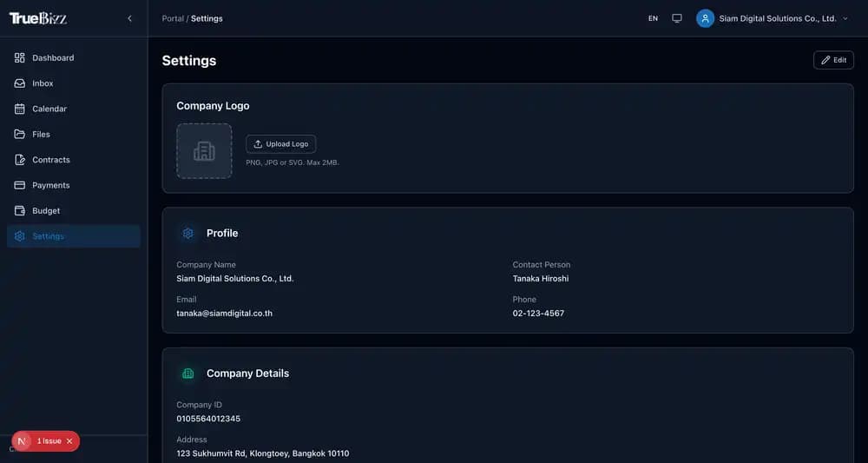Click the email tanaka@siamdigital.co.th

[x=224, y=313]
